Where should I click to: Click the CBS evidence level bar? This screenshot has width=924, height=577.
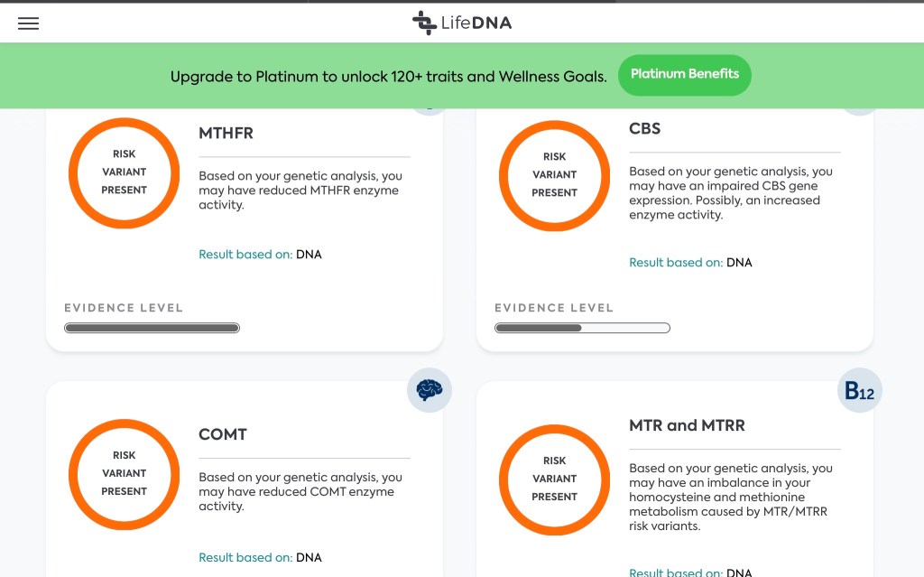pyautogui.click(x=582, y=328)
